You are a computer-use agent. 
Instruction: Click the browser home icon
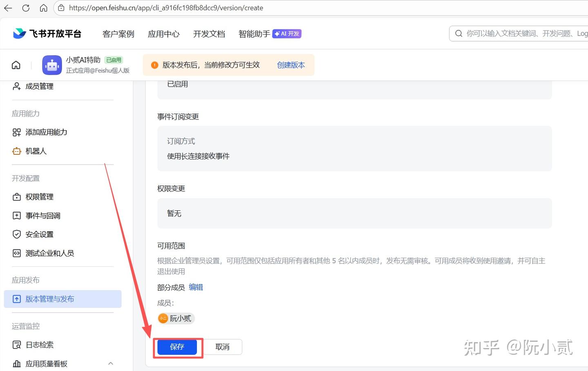click(x=44, y=8)
